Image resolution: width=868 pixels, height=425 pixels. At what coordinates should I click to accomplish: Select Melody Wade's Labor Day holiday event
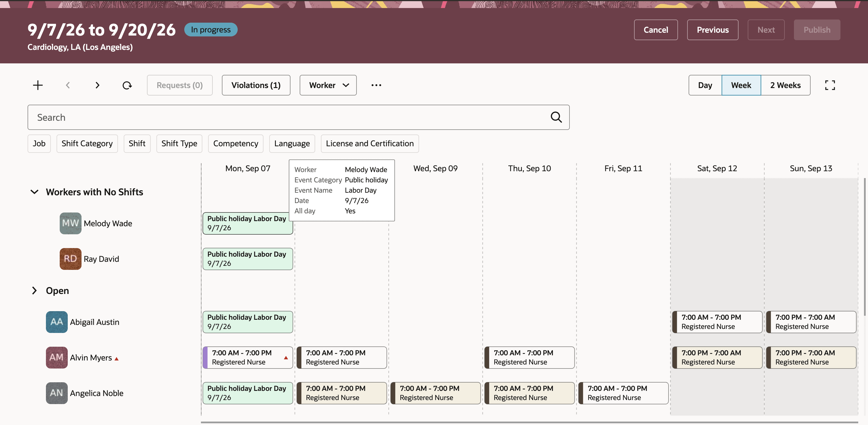pos(248,223)
